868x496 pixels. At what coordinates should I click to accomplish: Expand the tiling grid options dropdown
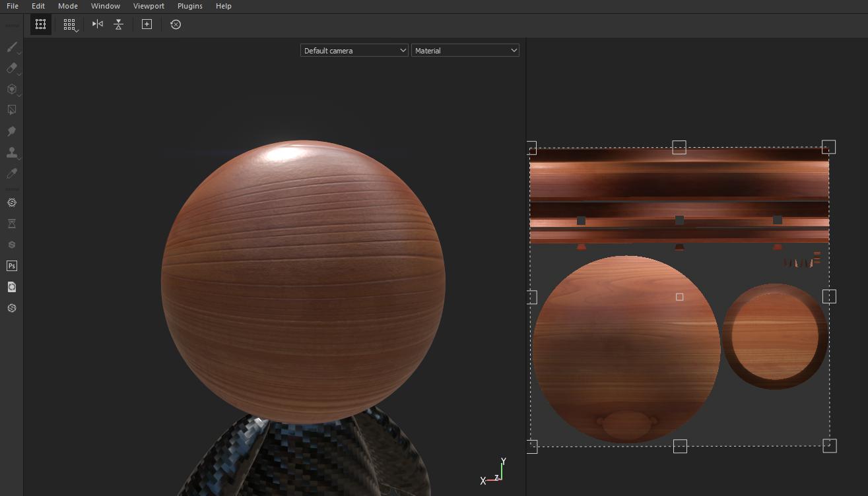coord(70,24)
